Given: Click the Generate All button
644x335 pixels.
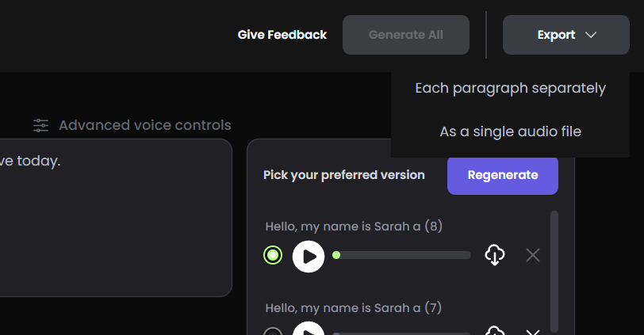Looking at the screenshot, I should click(406, 35).
